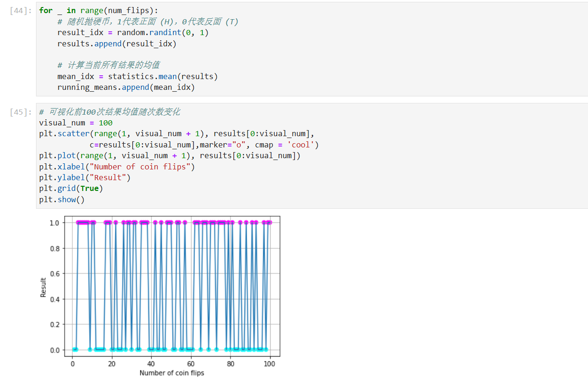Viewport: 588px width, 380px height.
Task: Select the cell prompt [45]:
Action: (22, 112)
